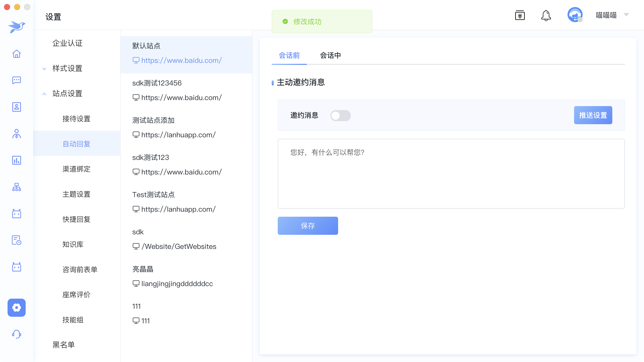The height and width of the screenshot is (362, 644).
Task: Collapse the 站点设置 menu arrow
Action: 44,94
